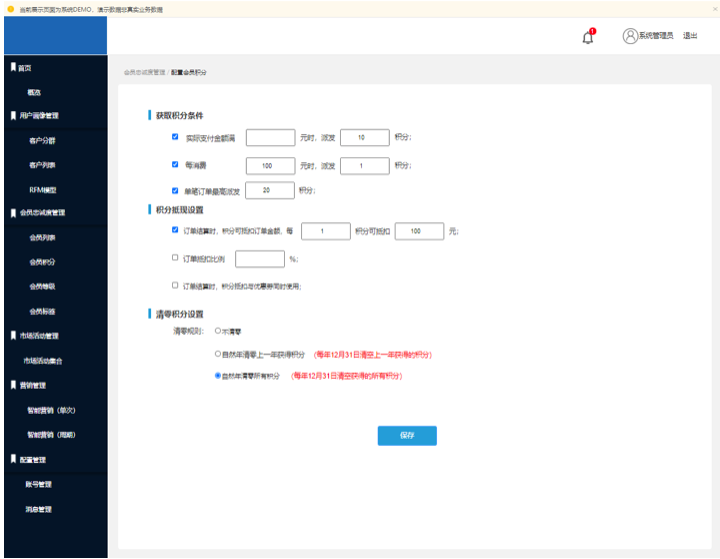Open 首页 in the sidebar

tap(24, 68)
